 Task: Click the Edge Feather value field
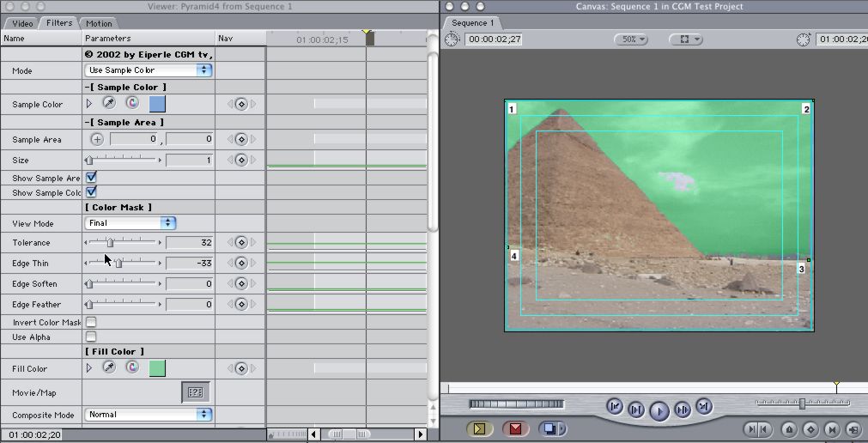point(189,305)
